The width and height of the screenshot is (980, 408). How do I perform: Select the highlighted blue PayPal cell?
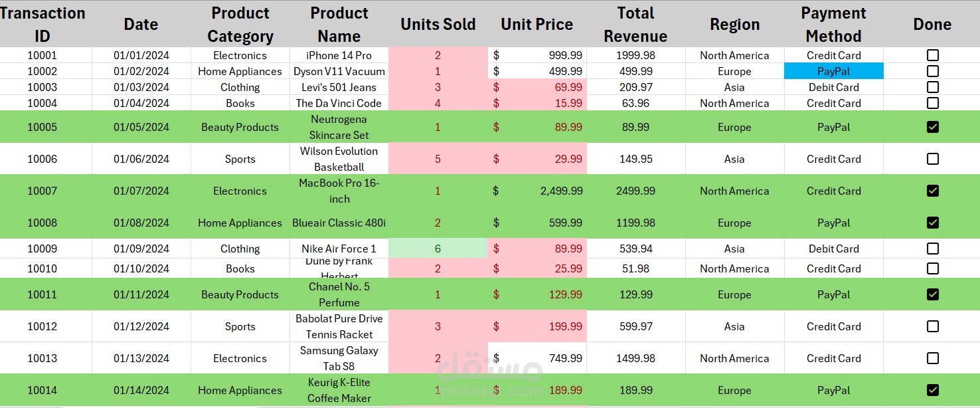pos(834,71)
